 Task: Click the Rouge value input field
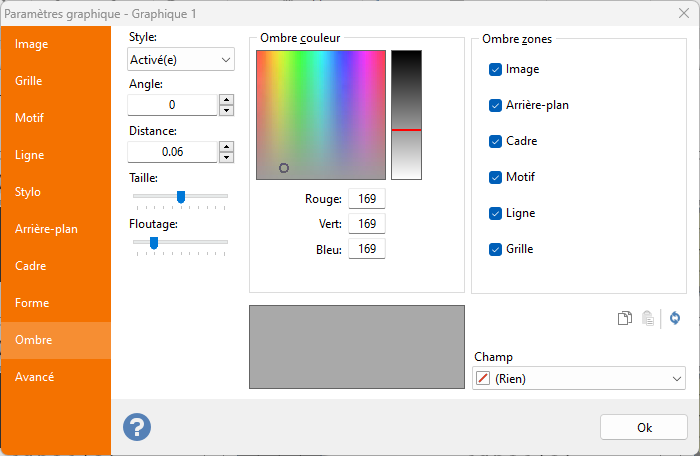[x=366, y=198]
